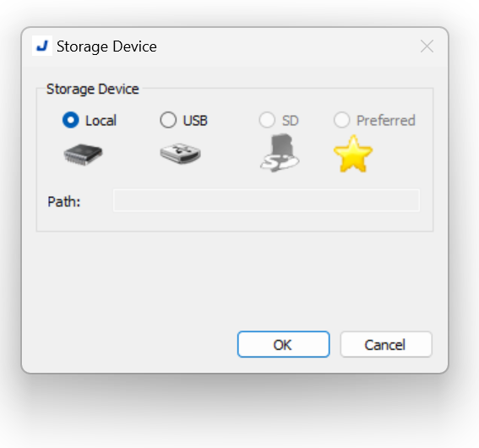Select the disabled SD radio button
The width and height of the screenshot is (479, 448).
(x=267, y=120)
